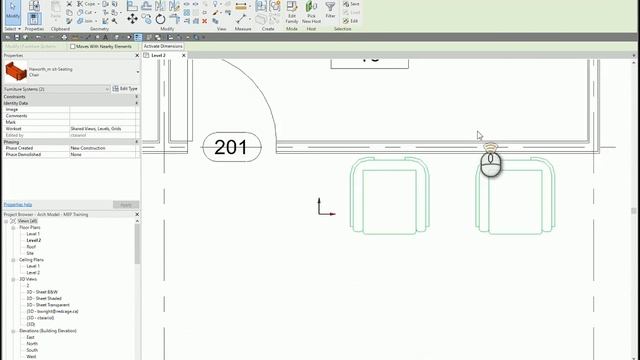Screen dimensions: 640x360
Task: Close the Level 2 view tab
Action: (184, 55)
